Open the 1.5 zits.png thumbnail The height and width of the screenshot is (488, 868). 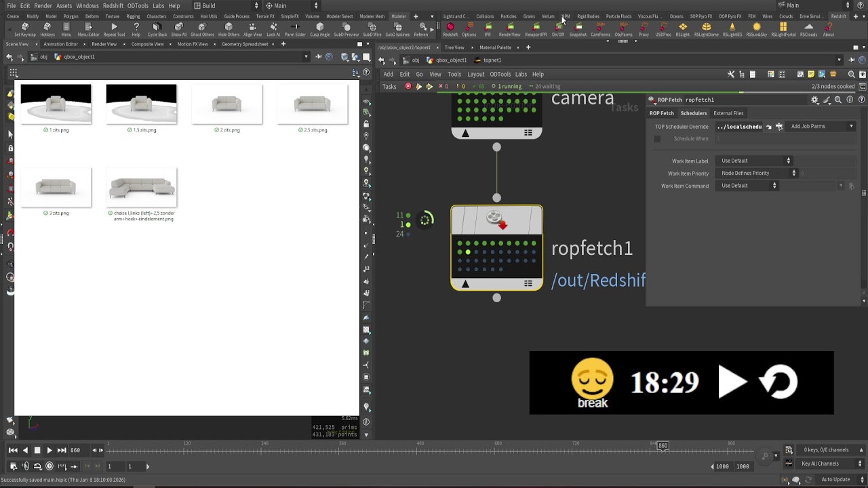coord(141,104)
